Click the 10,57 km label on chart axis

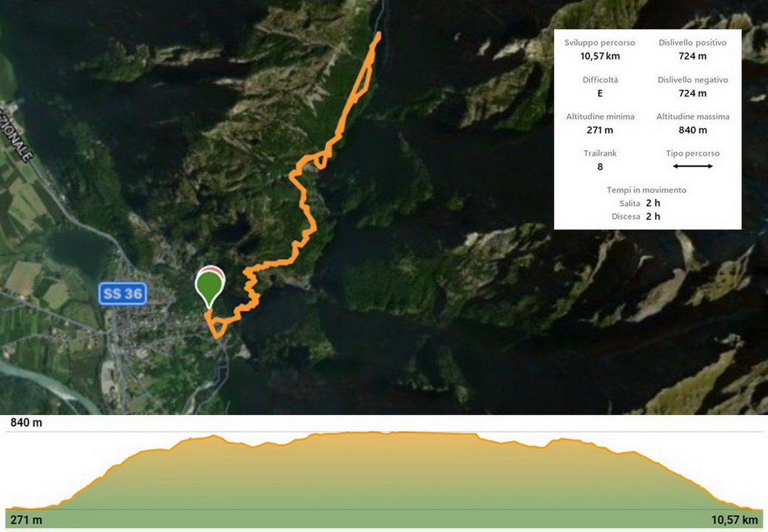click(734, 520)
